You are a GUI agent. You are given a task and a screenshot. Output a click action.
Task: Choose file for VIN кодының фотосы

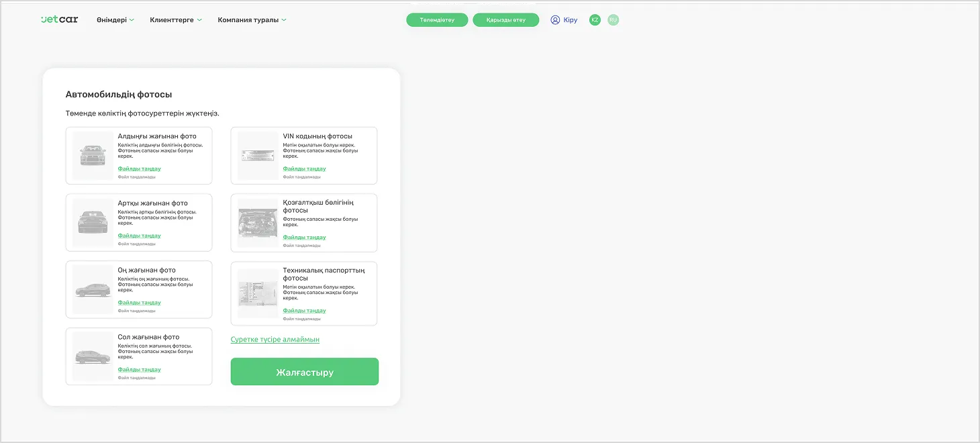pos(304,169)
